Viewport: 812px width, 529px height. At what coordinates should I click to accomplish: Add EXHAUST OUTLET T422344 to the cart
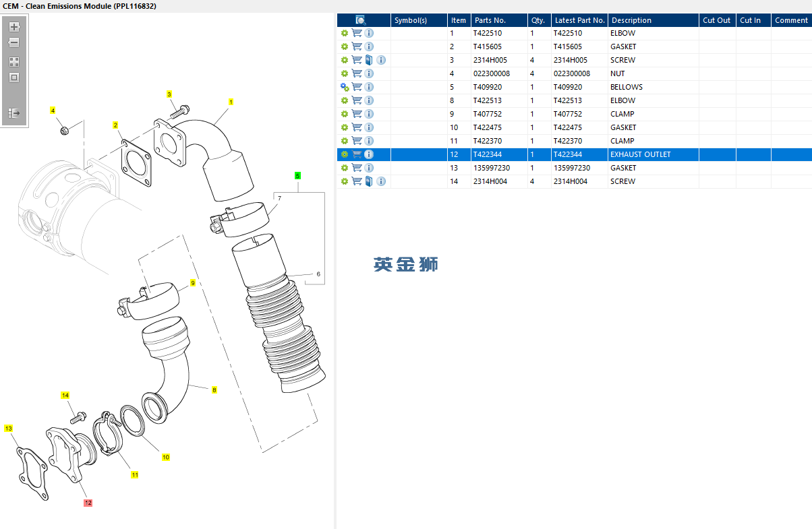tap(357, 154)
